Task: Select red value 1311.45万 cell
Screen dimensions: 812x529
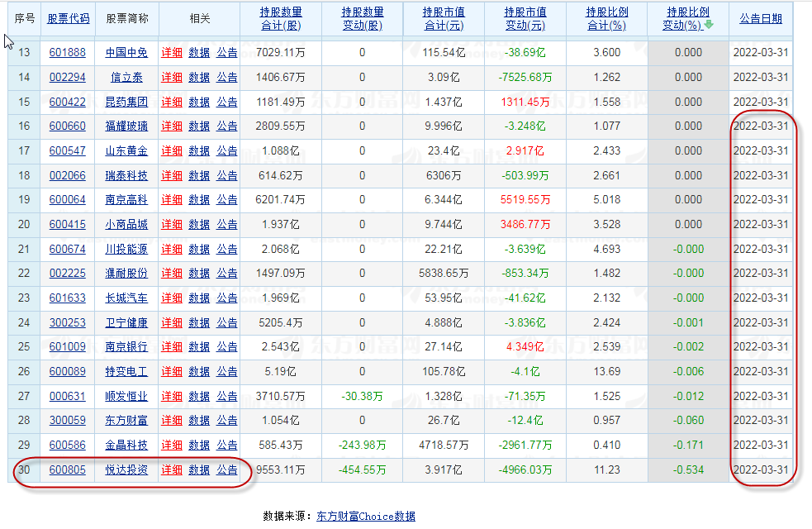Action: (525, 102)
